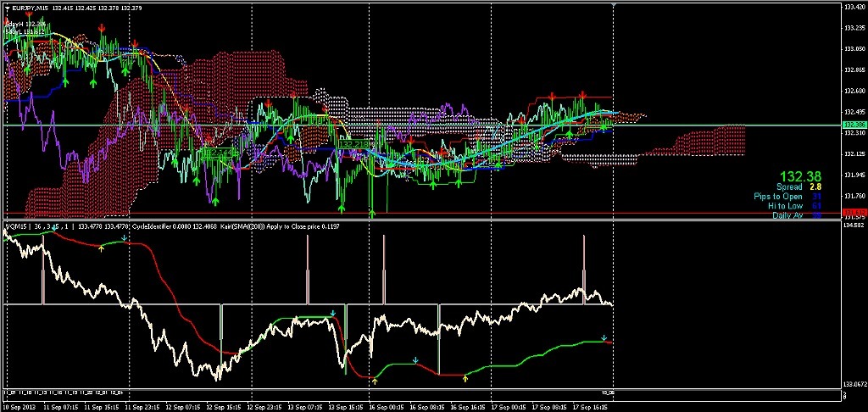Click the 134.582 indicator scale label
This screenshot has height=412, width=868.
click(854, 225)
